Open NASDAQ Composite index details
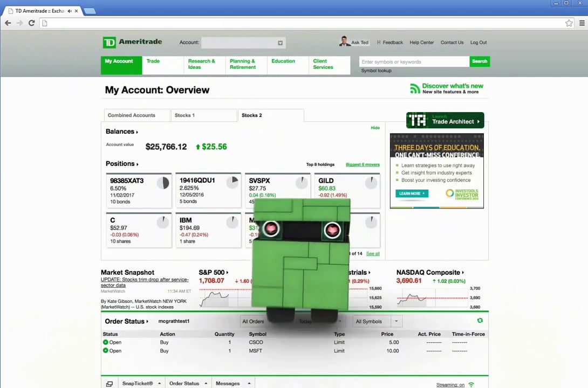This screenshot has width=588, height=388. coord(430,272)
